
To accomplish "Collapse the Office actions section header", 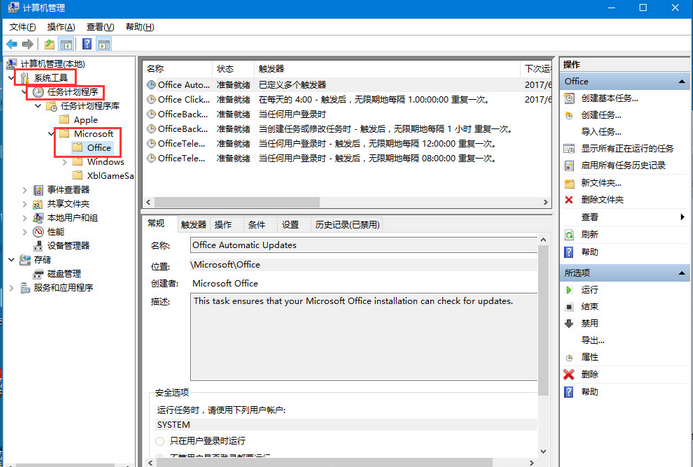I will click(682, 81).
